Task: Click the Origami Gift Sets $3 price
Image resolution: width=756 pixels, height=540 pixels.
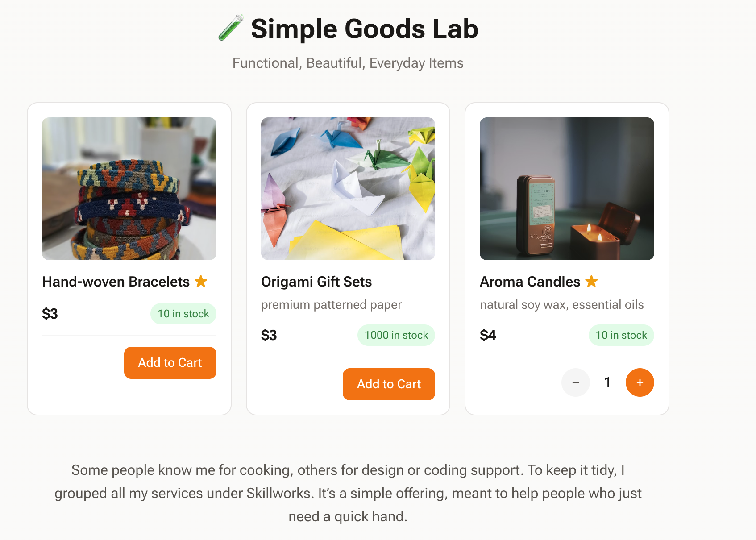Action: [269, 335]
